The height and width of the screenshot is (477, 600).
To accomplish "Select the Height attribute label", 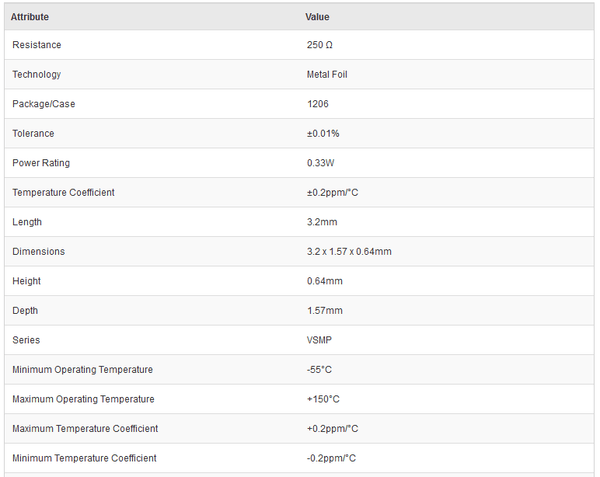I will tap(27, 281).
